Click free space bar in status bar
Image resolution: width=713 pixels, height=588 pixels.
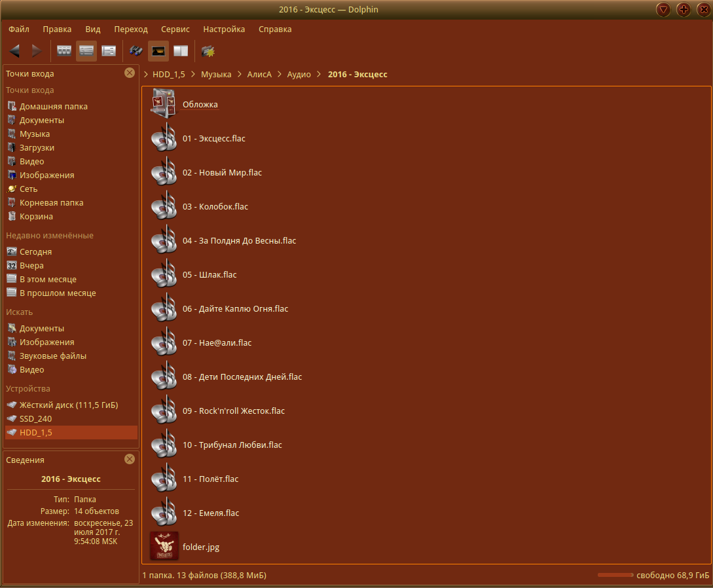[615, 576]
